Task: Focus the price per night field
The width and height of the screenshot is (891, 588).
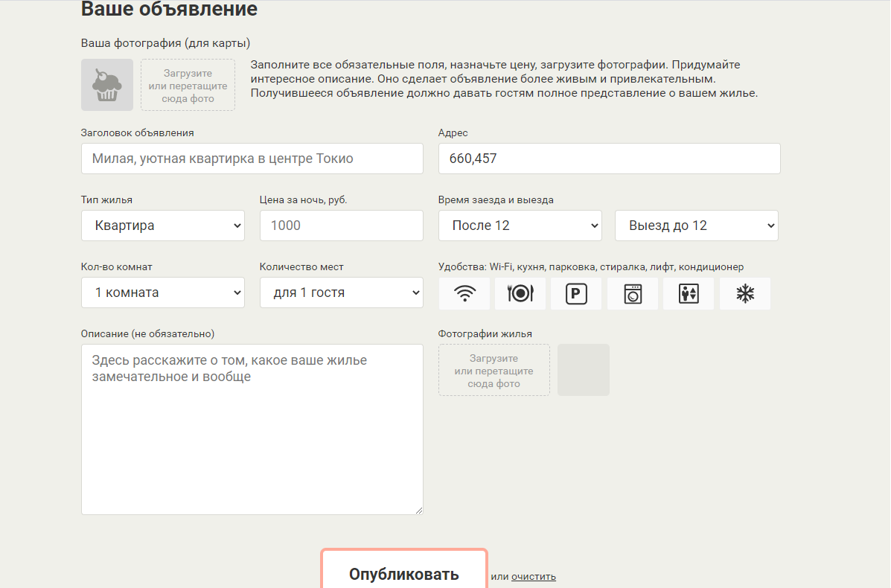Action: 342,226
